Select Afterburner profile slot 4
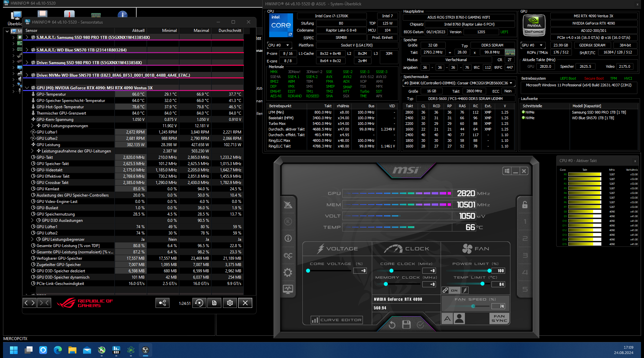The height and width of the screenshot is (358, 644). click(525, 272)
